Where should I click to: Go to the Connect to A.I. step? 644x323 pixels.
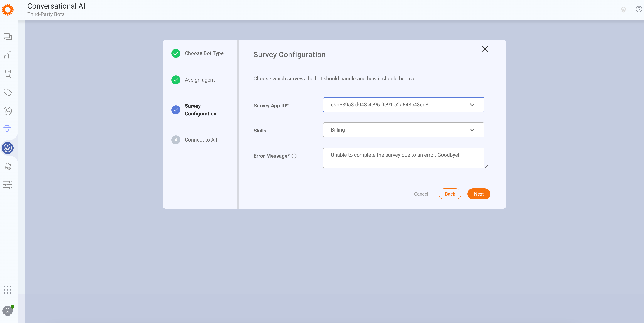(201, 140)
